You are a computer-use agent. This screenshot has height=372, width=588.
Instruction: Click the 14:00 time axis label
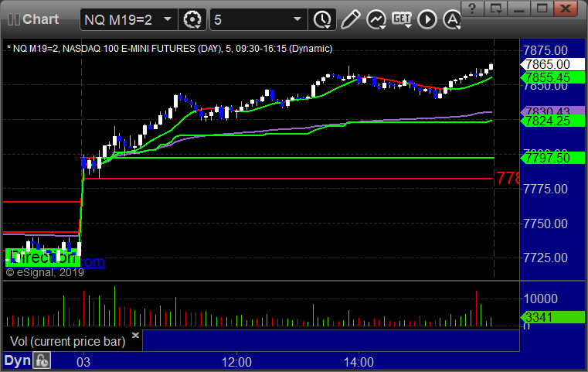pos(359,362)
